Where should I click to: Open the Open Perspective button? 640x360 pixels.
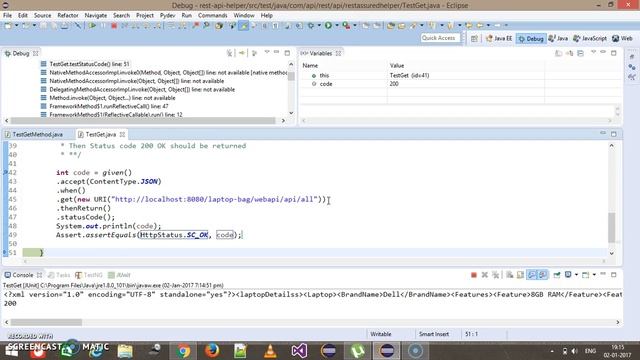(x=474, y=38)
